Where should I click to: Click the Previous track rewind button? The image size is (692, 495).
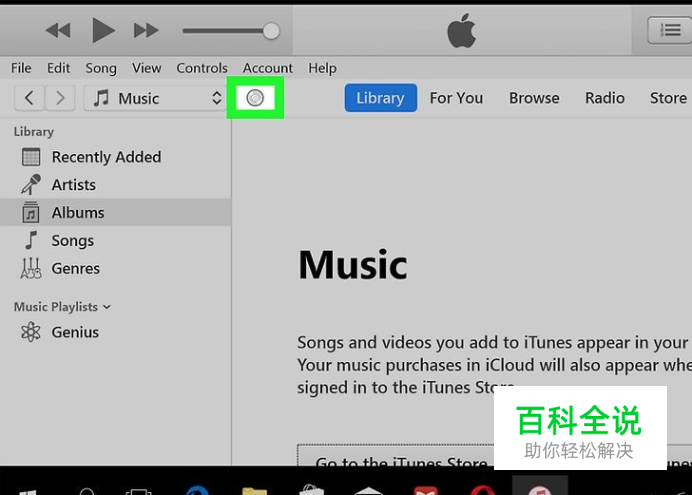point(58,30)
